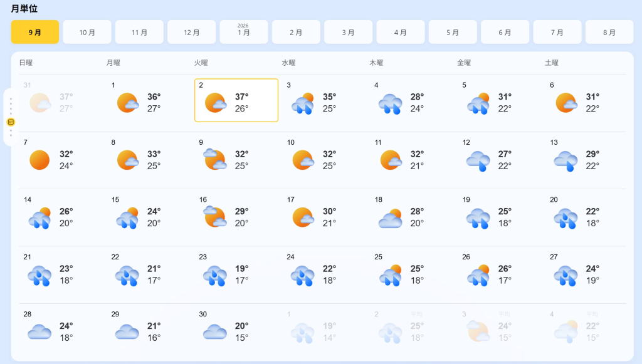Screen dimensions: 642x364
Task: Click the light rain icon on September 12
Action: tap(478, 161)
